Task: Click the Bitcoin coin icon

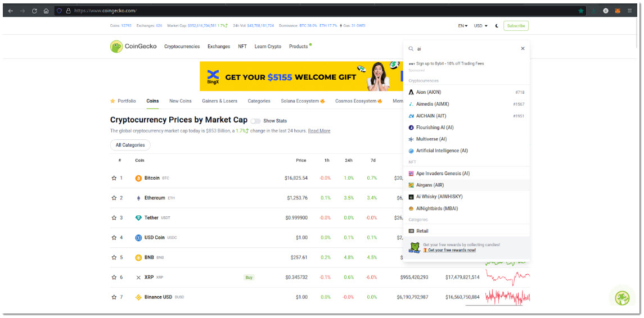Action: [138, 178]
